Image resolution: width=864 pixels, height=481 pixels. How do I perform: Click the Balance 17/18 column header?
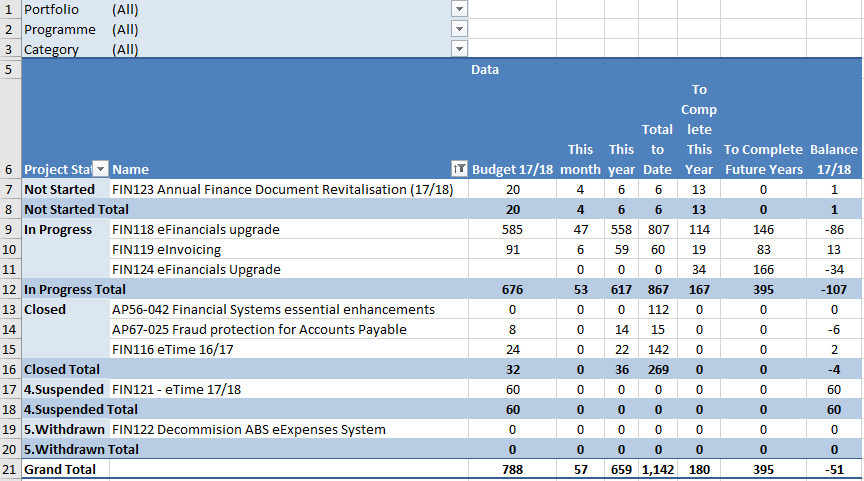click(834, 159)
